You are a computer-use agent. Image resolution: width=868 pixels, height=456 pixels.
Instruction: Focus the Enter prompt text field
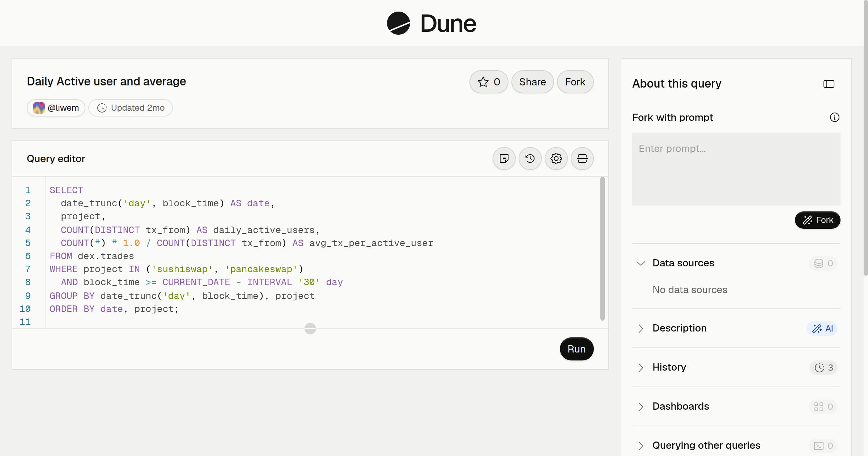(736, 169)
